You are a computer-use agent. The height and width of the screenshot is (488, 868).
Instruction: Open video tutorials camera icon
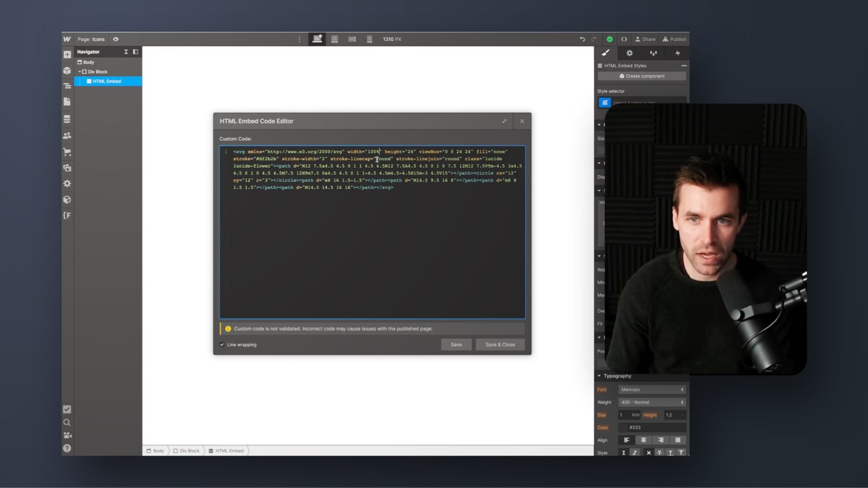click(67, 435)
